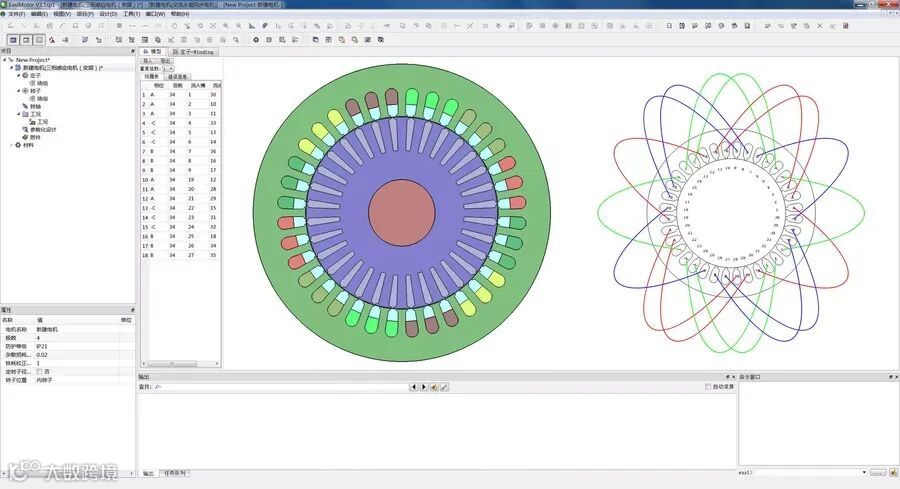Open the 工具(T) menu
This screenshot has height=489, width=900.
pyautogui.click(x=131, y=14)
